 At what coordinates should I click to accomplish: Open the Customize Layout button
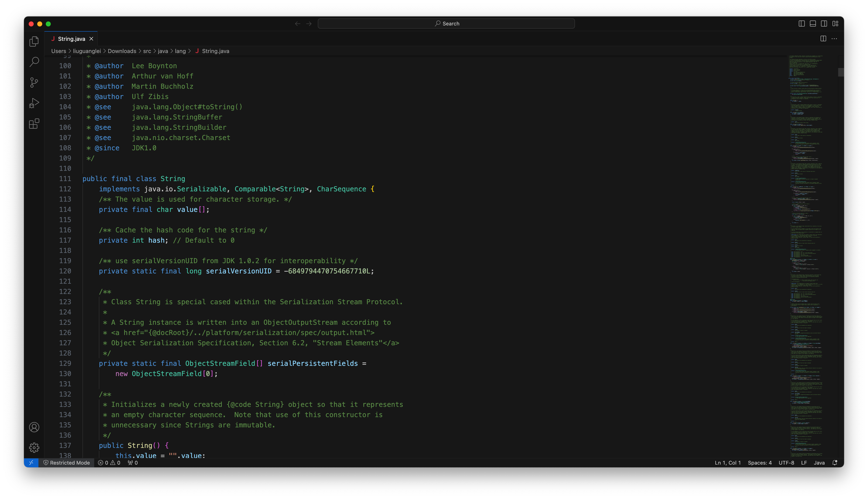click(836, 24)
